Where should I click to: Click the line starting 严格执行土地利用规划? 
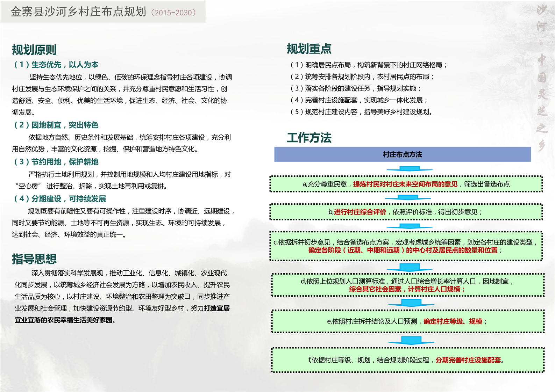[130, 174]
